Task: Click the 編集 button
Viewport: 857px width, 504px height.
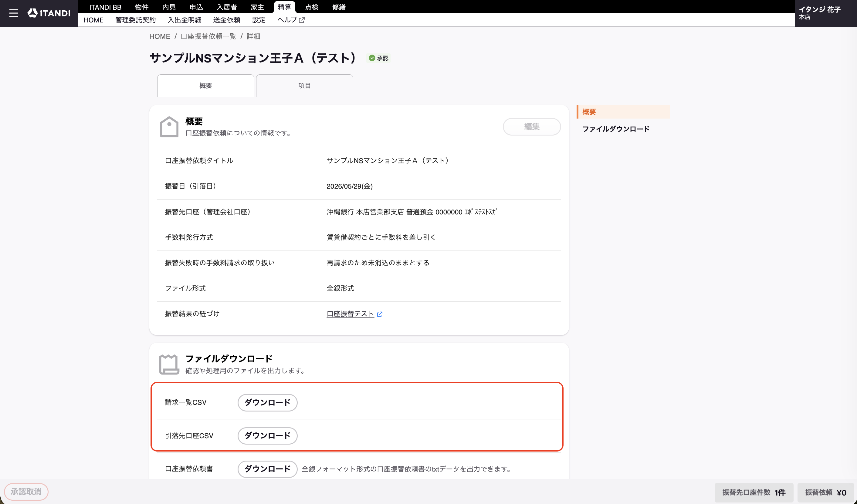Action: click(532, 127)
